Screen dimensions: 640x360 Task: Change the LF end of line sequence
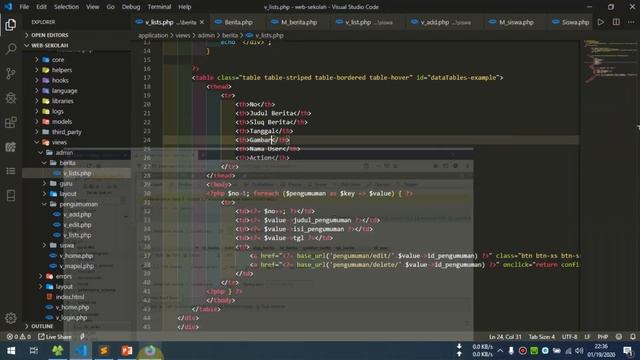pos(587,337)
